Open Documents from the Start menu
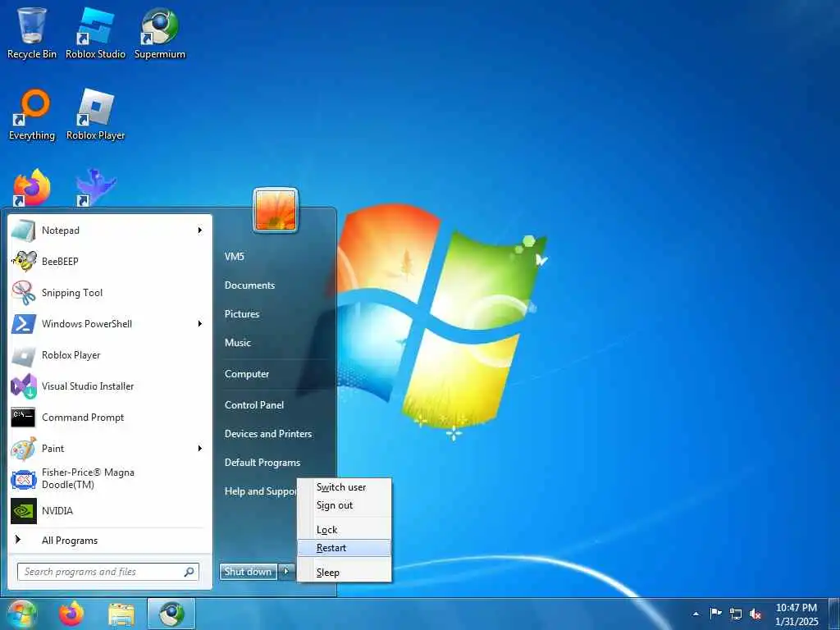This screenshot has height=630, width=840. point(249,285)
